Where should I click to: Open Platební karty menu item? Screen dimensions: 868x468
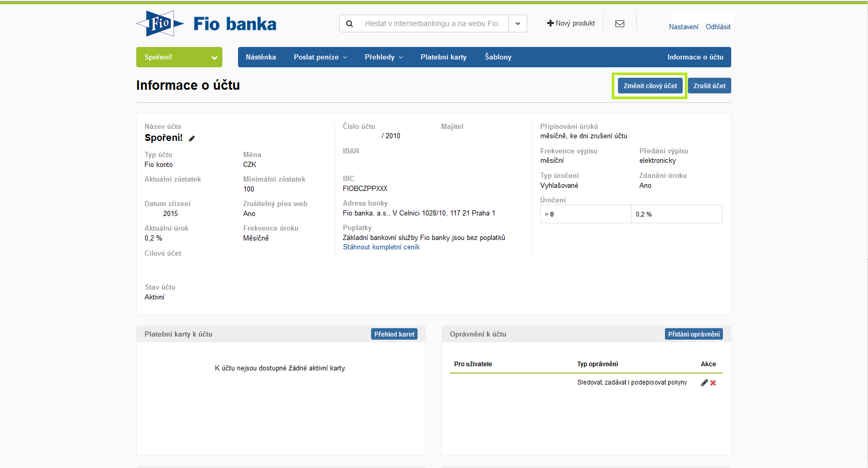click(x=444, y=57)
